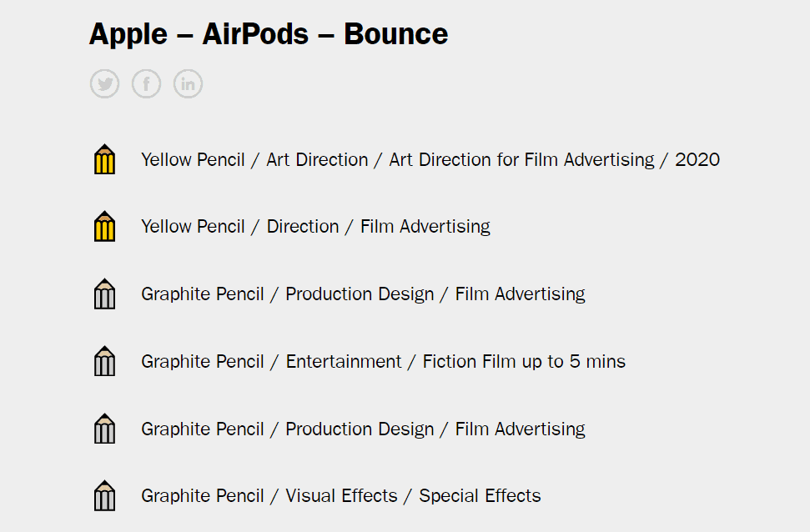Click the 2020 year in the first award
The width and height of the screenshot is (810, 532).
coord(697,159)
